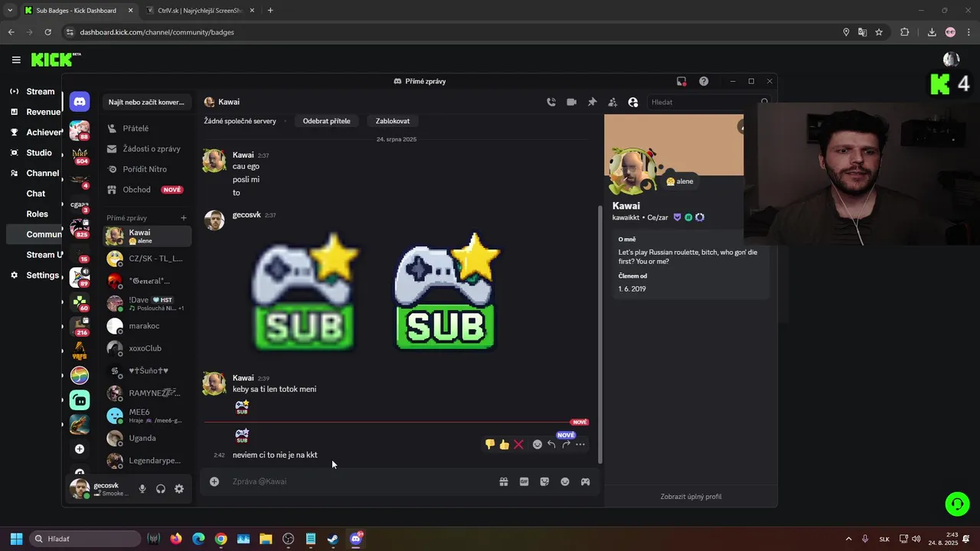Image resolution: width=980 pixels, height=551 pixels.
Task: Open Studio section in Kick sidebar
Action: [x=34, y=153]
